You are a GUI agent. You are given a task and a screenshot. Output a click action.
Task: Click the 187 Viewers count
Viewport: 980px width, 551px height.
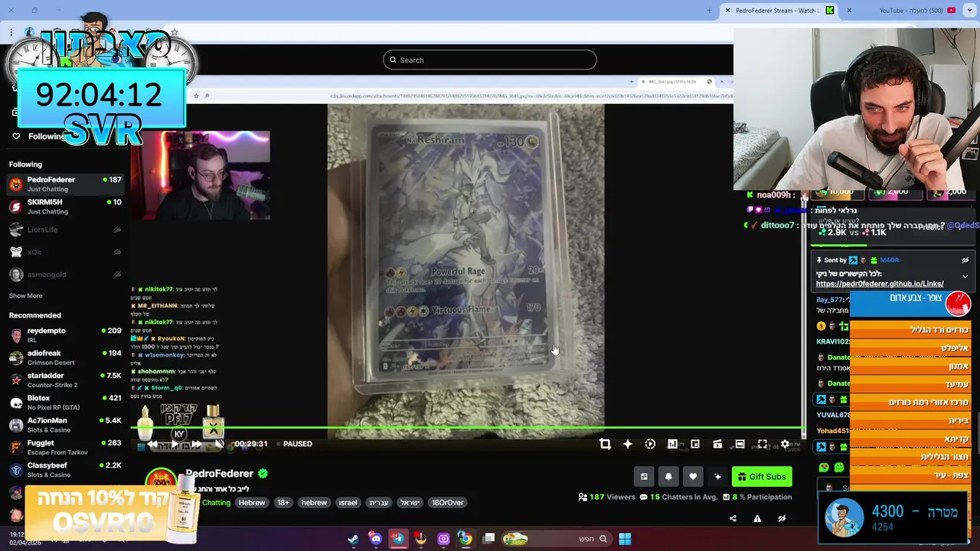pyautogui.click(x=607, y=497)
